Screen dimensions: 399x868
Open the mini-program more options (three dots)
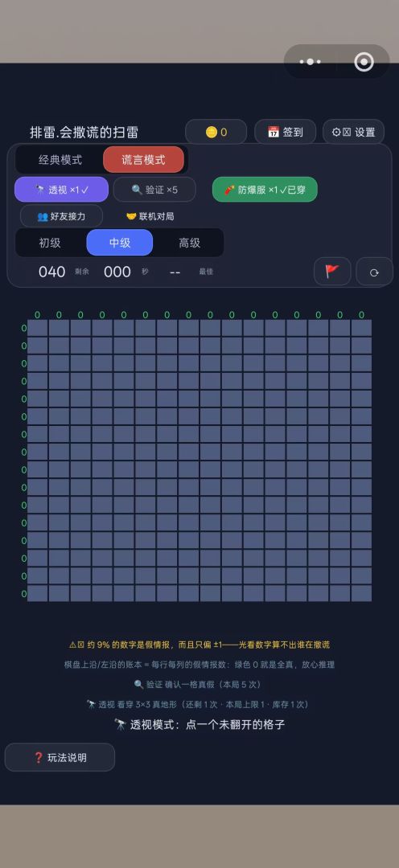click(x=311, y=61)
